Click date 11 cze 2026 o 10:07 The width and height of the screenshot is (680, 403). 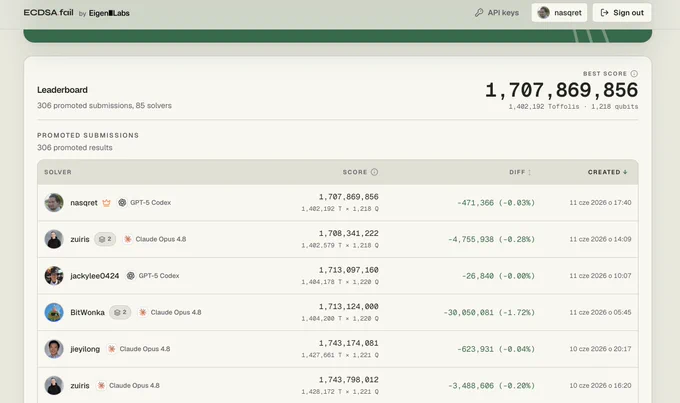600,275
